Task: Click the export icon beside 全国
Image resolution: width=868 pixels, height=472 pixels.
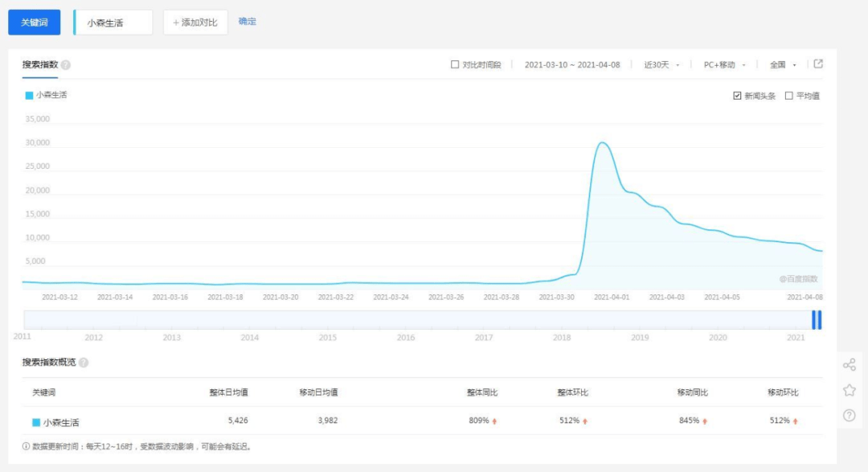Action: 818,64
